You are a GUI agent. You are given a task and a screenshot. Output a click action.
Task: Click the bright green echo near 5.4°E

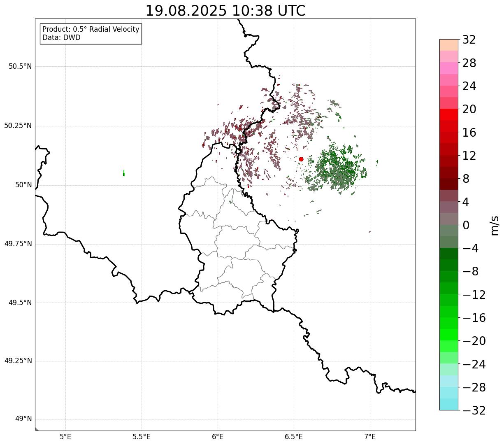[124, 173]
